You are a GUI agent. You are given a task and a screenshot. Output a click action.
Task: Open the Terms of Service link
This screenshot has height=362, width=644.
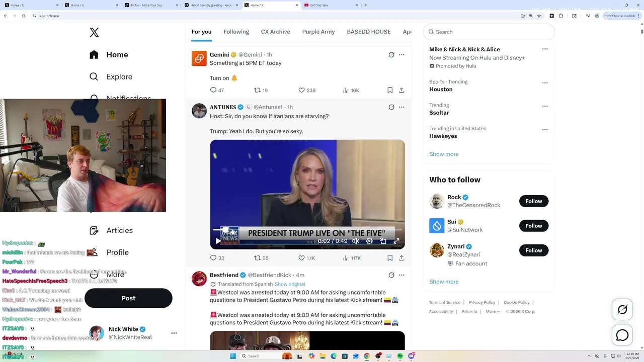[x=445, y=302]
